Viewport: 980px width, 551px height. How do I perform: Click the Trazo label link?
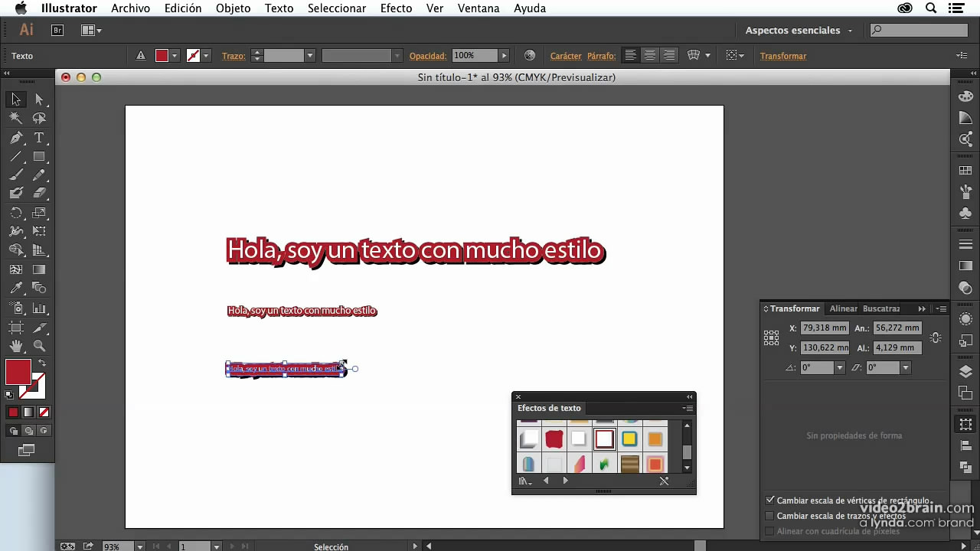[x=234, y=56]
